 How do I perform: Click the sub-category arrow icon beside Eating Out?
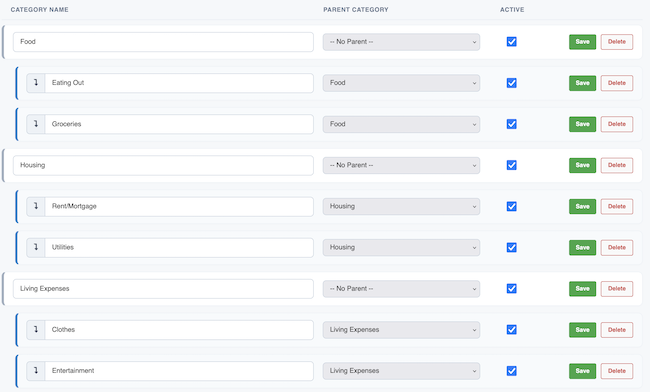coord(36,83)
